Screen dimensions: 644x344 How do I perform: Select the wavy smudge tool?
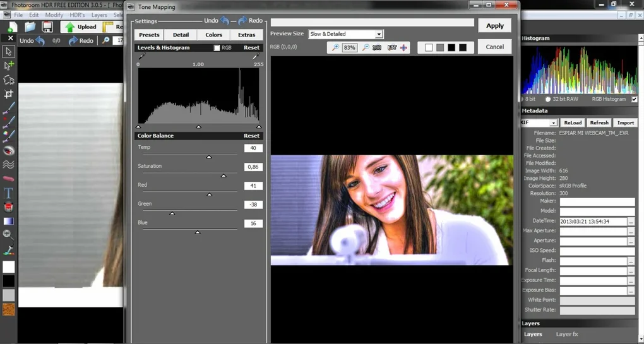click(9, 165)
